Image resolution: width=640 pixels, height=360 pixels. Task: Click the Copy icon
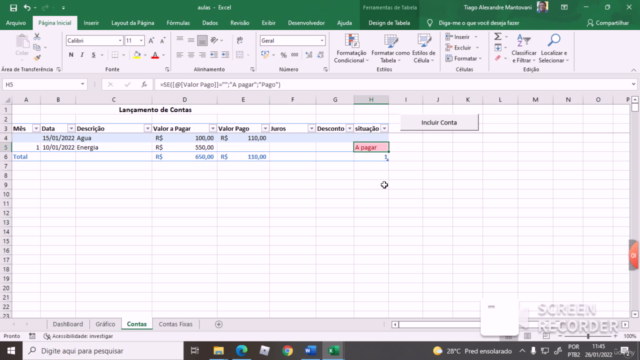click(37, 47)
